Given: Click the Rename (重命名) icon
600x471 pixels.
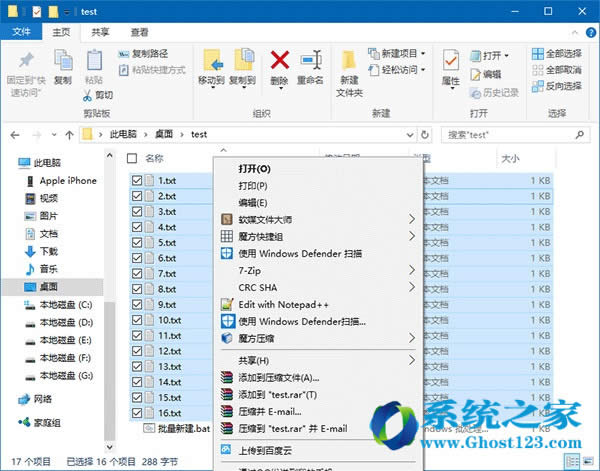Looking at the screenshot, I should click(310, 61).
